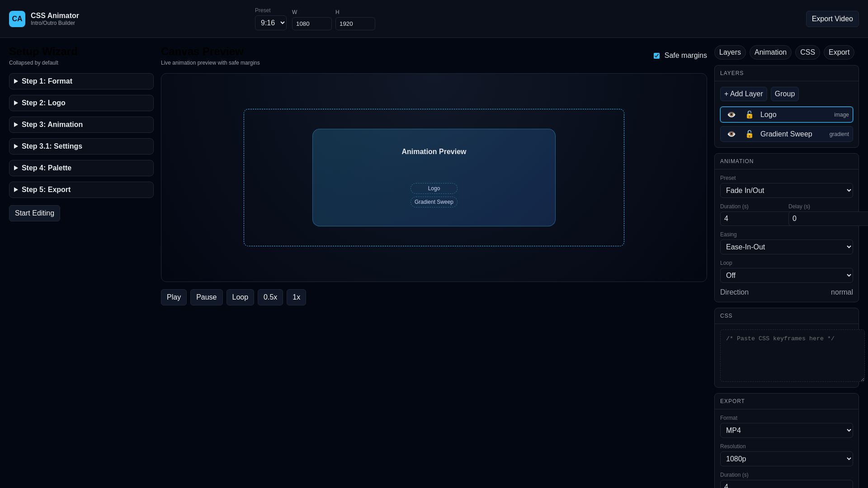The width and height of the screenshot is (868, 488).
Task: Set playback speed to 1x
Action: pyautogui.click(x=296, y=297)
